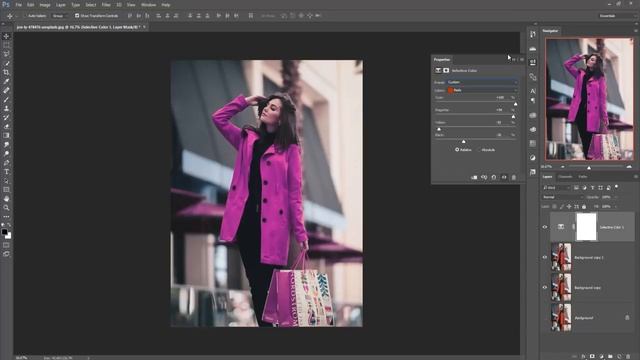
Task: Open the layer blend mode Normal dropdown
Action: point(563,197)
